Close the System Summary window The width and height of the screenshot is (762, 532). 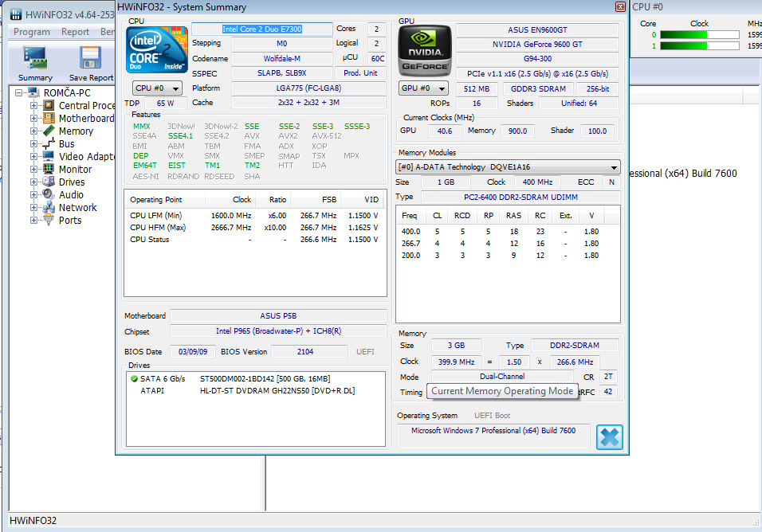(620, 7)
